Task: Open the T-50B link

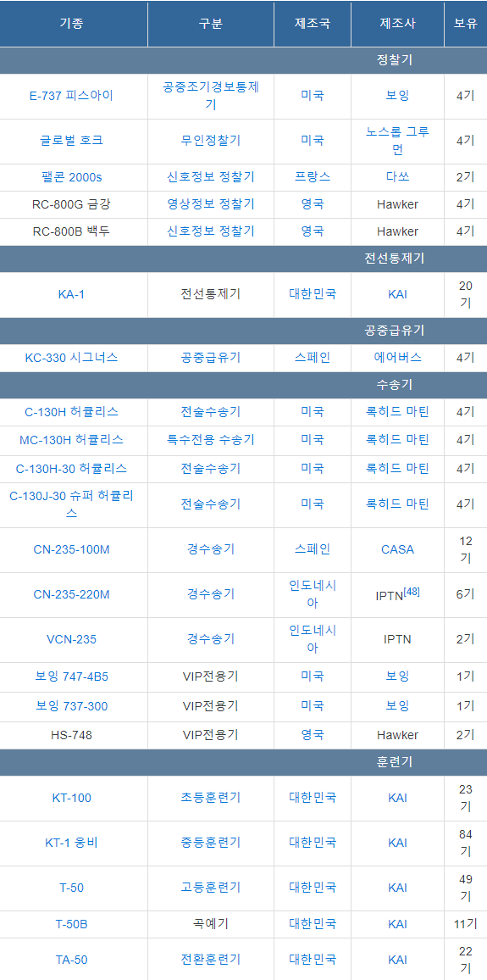Action: click(x=71, y=924)
